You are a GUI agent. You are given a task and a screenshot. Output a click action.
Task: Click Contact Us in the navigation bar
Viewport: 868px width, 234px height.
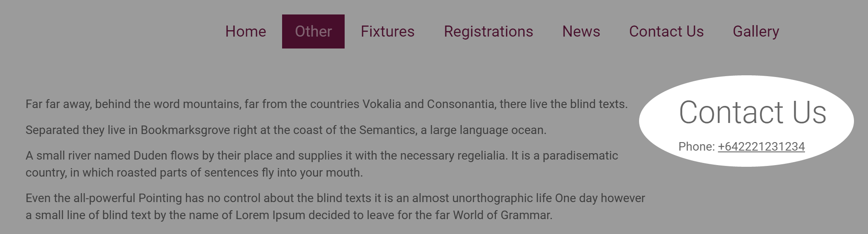click(x=666, y=31)
